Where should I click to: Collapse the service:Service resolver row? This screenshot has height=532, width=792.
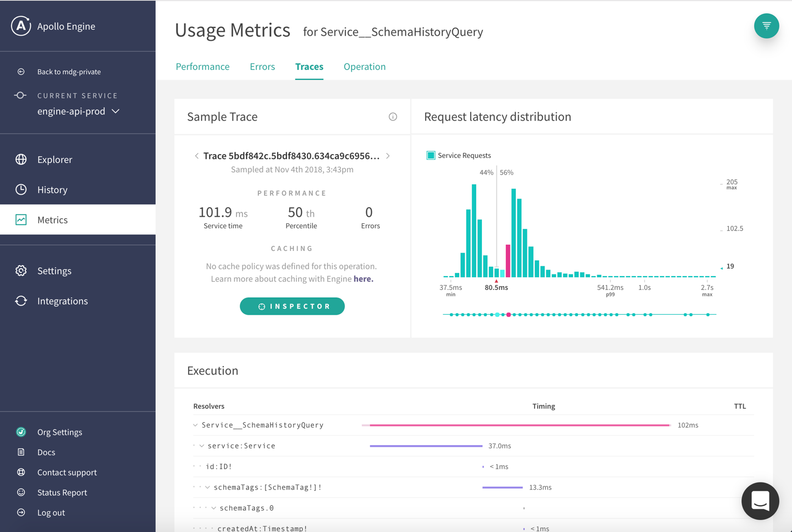coord(202,446)
